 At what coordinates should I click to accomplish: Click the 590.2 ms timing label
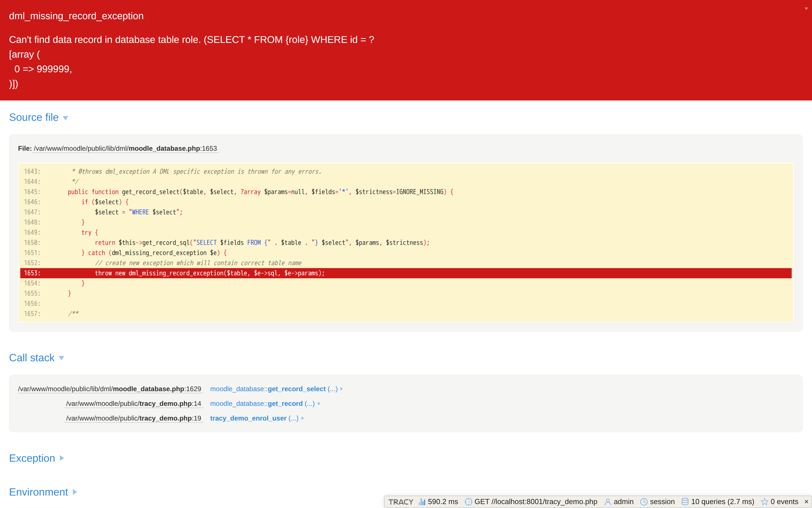[443, 502]
